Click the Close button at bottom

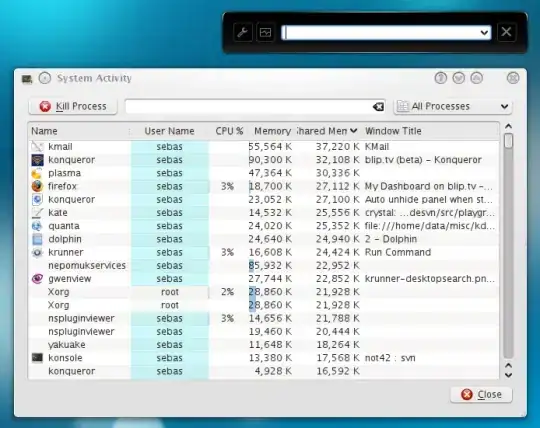pyautogui.click(x=481, y=394)
